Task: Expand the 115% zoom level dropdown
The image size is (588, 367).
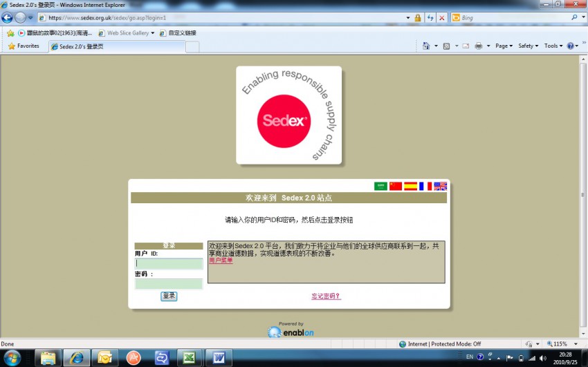Action: pos(576,344)
